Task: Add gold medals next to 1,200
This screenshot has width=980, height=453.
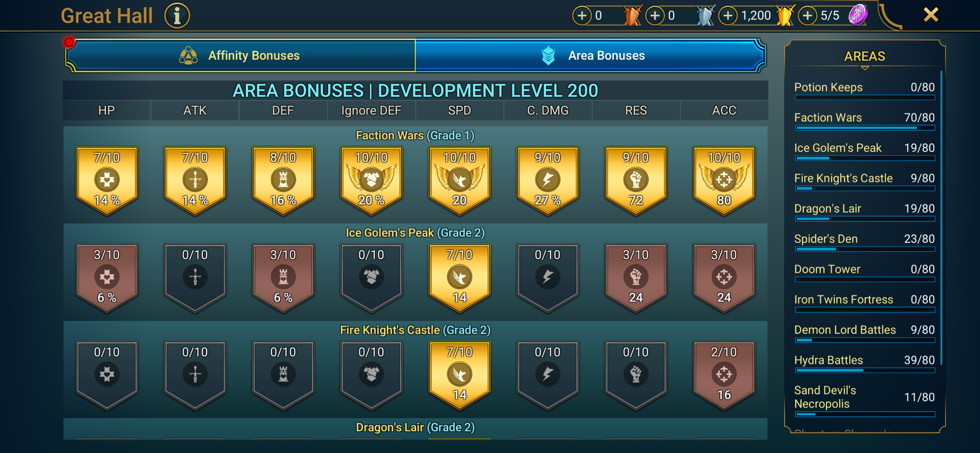Action: point(728,16)
